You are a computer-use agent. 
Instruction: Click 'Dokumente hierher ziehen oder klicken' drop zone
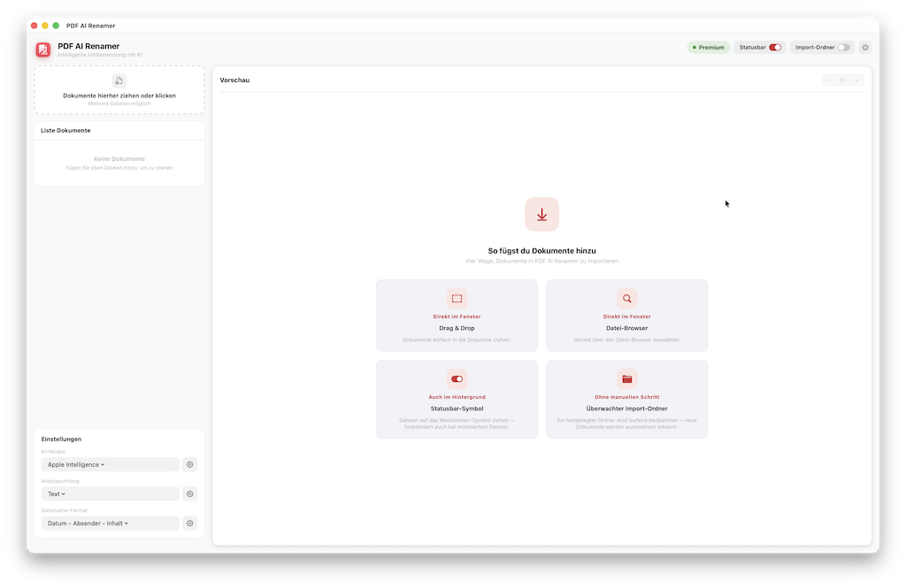pyautogui.click(x=119, y=90)
